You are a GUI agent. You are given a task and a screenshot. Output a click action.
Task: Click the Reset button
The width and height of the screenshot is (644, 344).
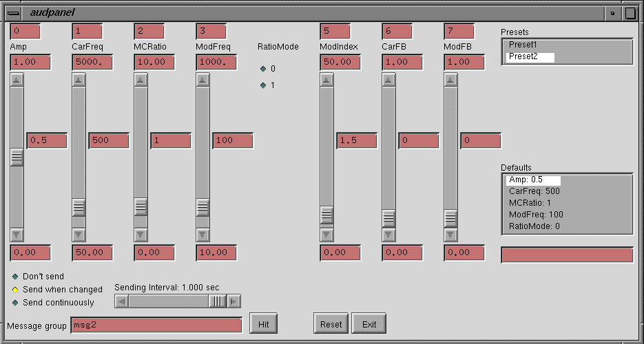click(x=331, y=324)
